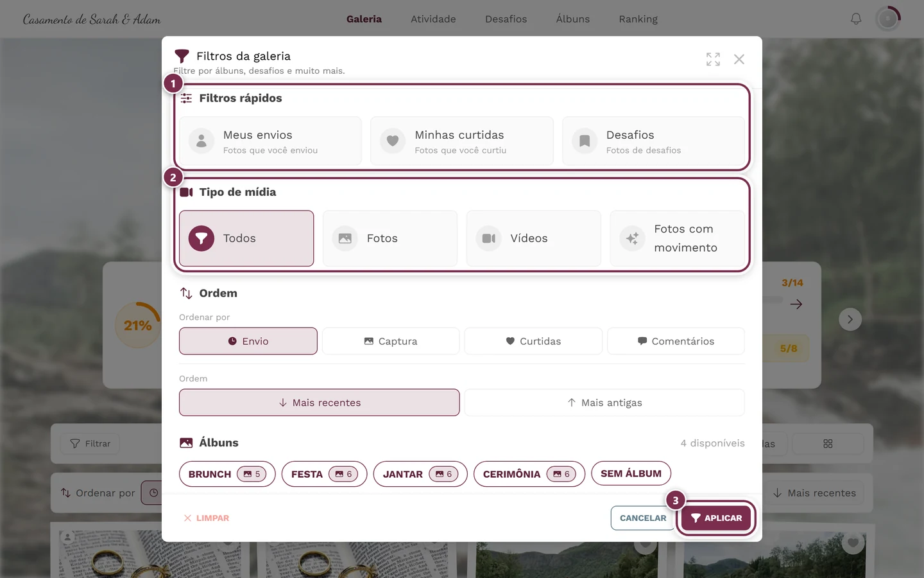Click the Filtrar button behind the dialog
924x578 pixels.
[x=90, y=444]
